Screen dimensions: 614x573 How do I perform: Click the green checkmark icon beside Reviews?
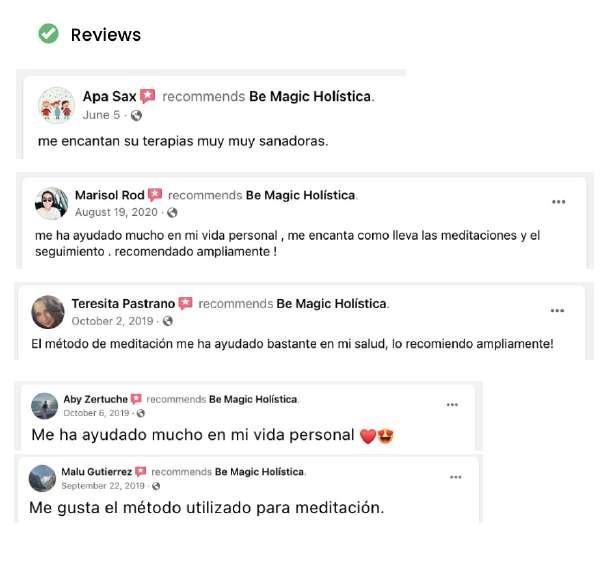coord(48,34)
